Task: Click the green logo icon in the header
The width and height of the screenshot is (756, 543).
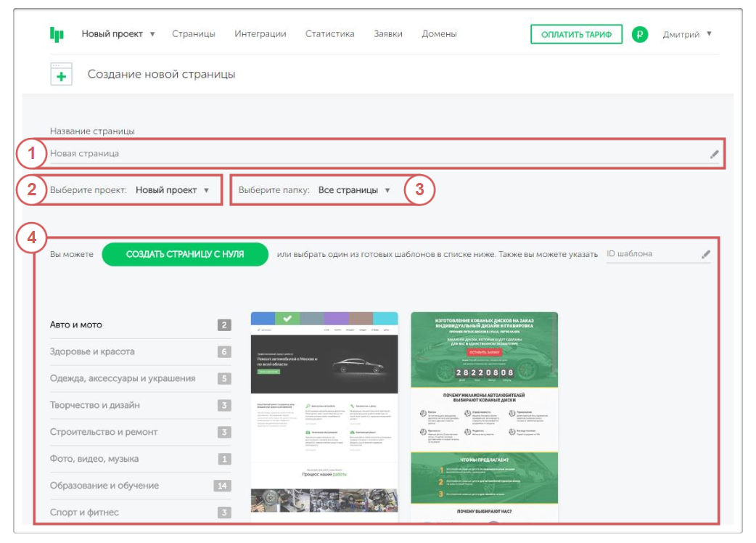Action: tap(57, 34)
